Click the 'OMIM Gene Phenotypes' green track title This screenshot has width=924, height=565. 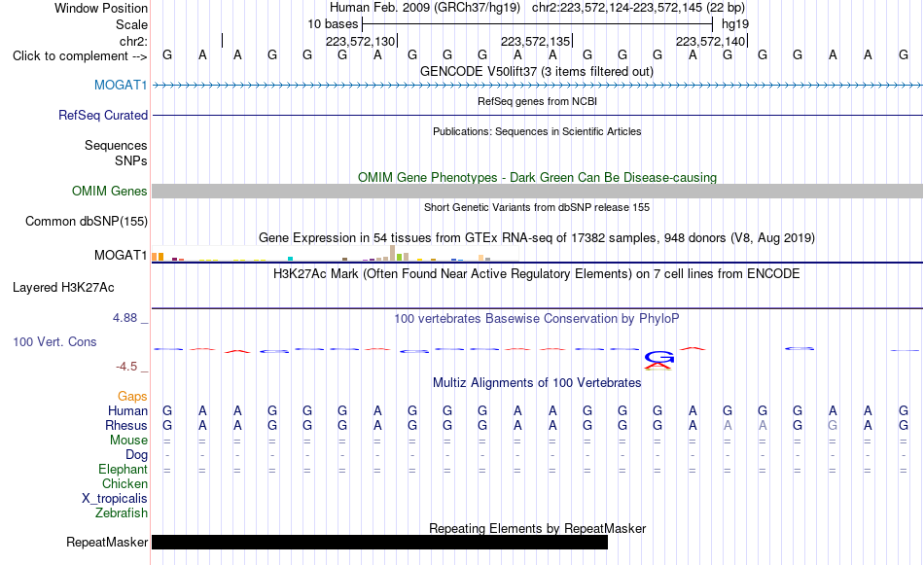click(x=538, y=177)
